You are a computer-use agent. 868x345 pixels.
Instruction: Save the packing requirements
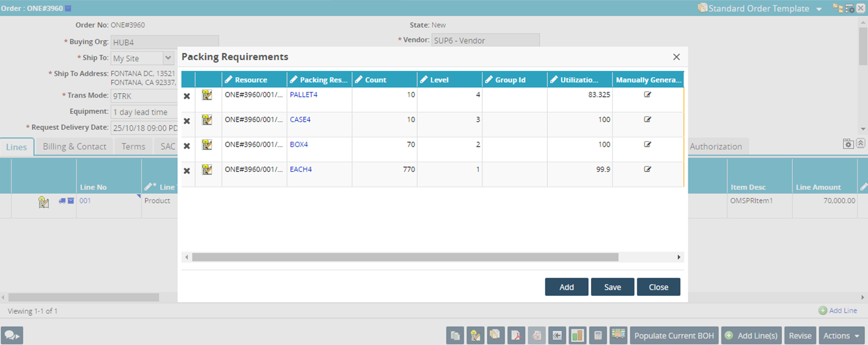pyautogui.click(x=612, y=287)
